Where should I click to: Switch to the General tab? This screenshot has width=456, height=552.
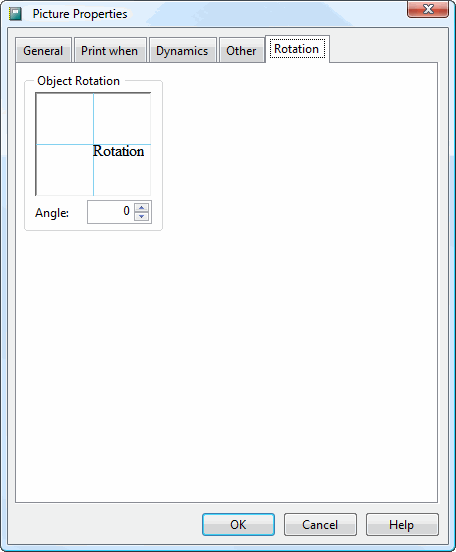coord(43,50)
